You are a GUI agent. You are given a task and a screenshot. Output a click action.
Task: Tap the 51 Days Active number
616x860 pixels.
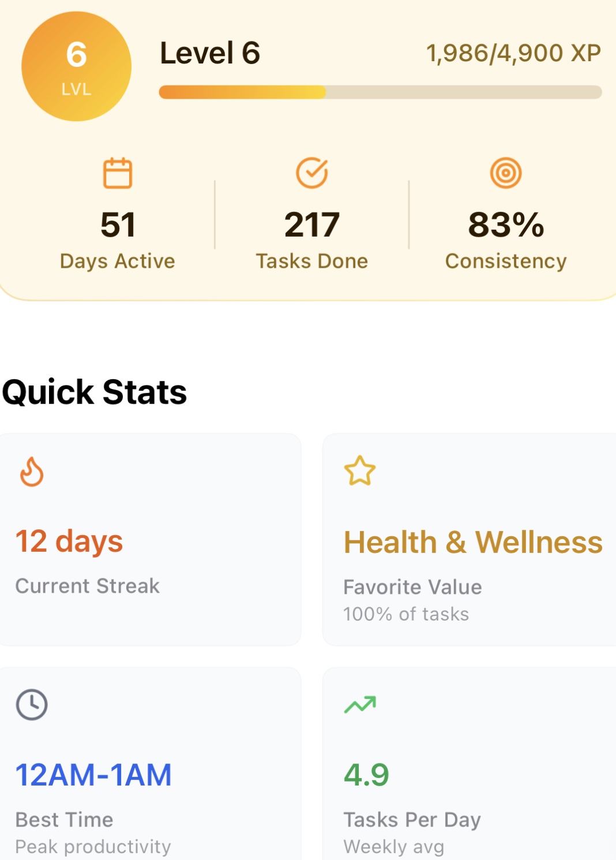coord(118,225)
